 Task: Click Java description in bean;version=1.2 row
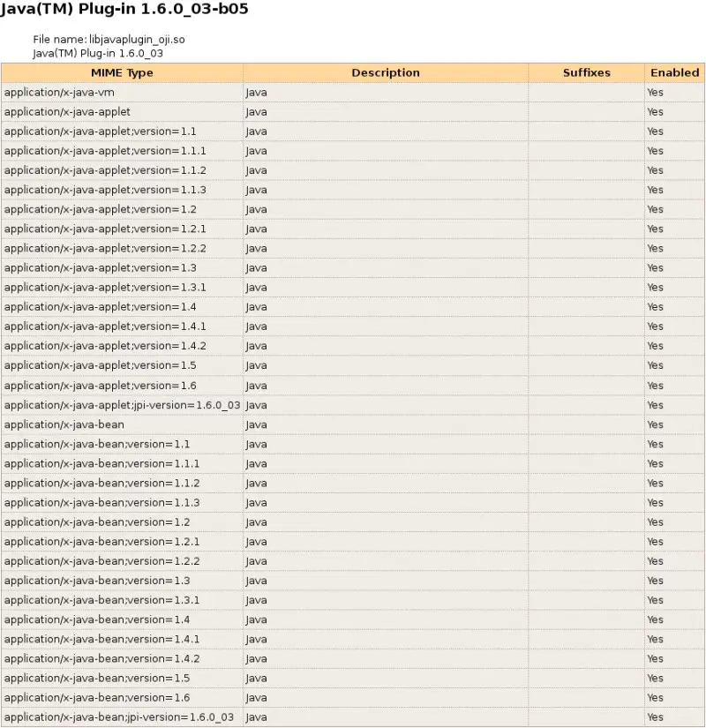pos(257,522)
